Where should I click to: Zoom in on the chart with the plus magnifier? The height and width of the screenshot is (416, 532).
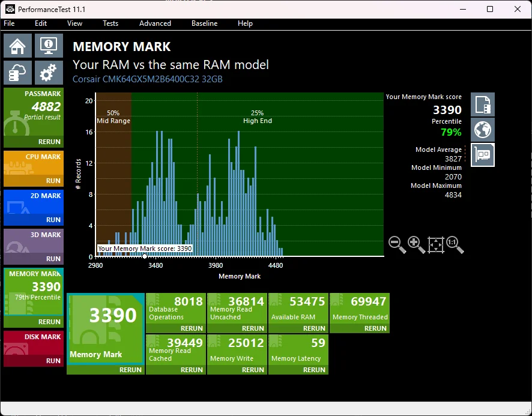[416, 245]
